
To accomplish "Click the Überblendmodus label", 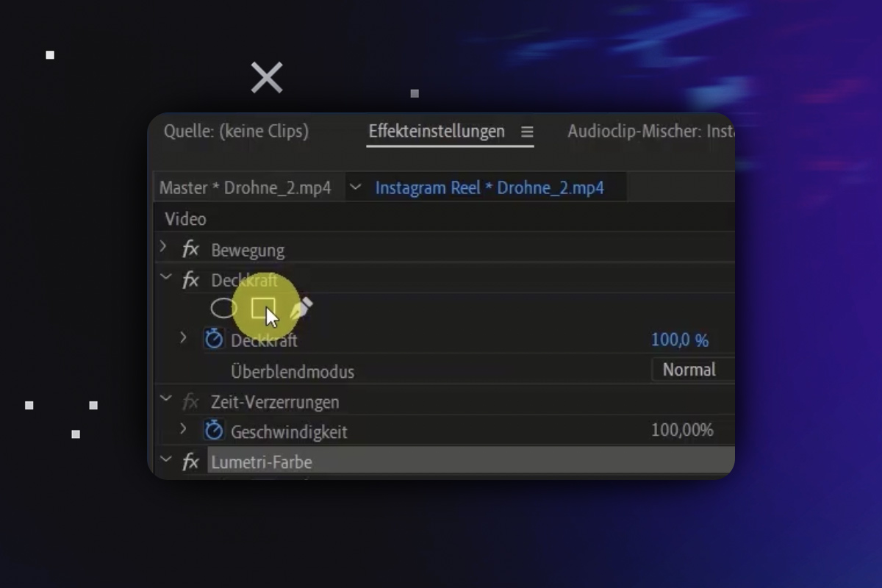I will (293, 371).
